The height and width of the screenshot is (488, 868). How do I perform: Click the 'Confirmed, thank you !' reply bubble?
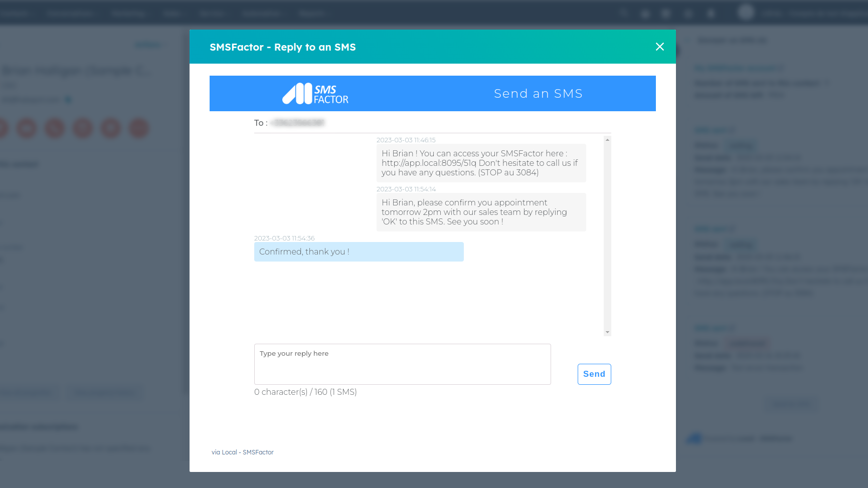click(359, 252)
